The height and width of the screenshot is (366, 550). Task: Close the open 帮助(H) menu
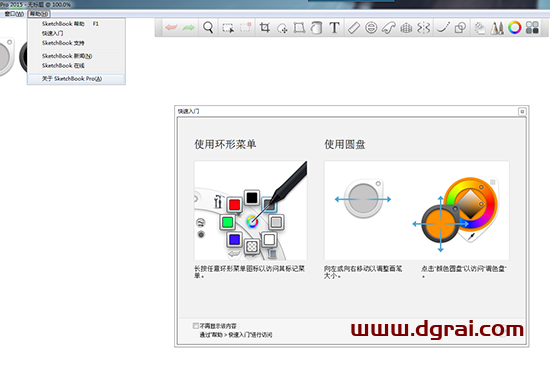(39, 14)
